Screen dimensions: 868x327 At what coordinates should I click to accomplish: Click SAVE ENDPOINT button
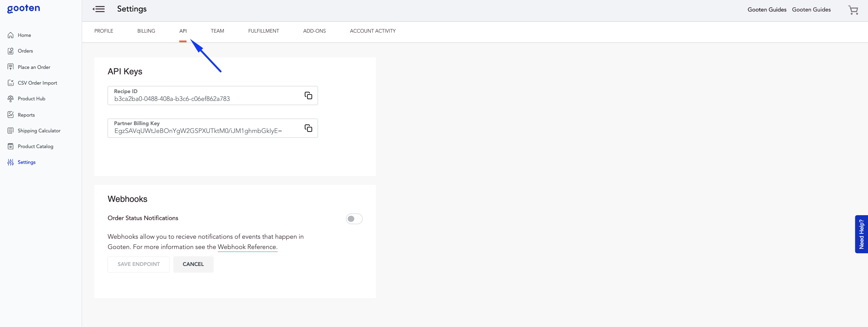click(x=139, y=264)
